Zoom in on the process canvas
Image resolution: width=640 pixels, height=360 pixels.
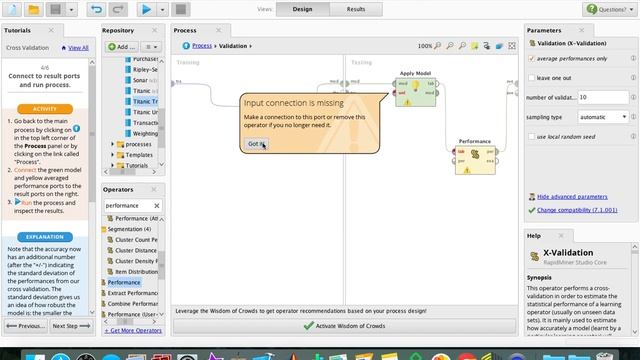tap(438, 46)
